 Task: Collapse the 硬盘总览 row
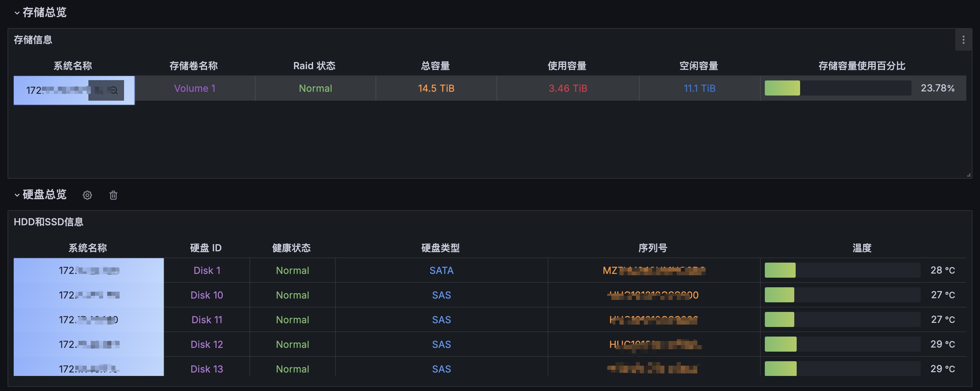click(x=17, y=195)
